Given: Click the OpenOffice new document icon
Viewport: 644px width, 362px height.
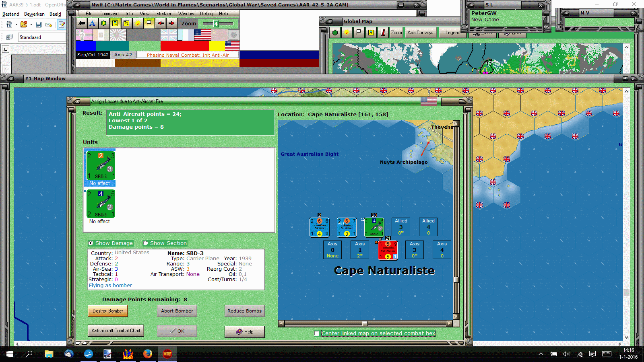Looking at the screenshot, I should coord(9,25).
